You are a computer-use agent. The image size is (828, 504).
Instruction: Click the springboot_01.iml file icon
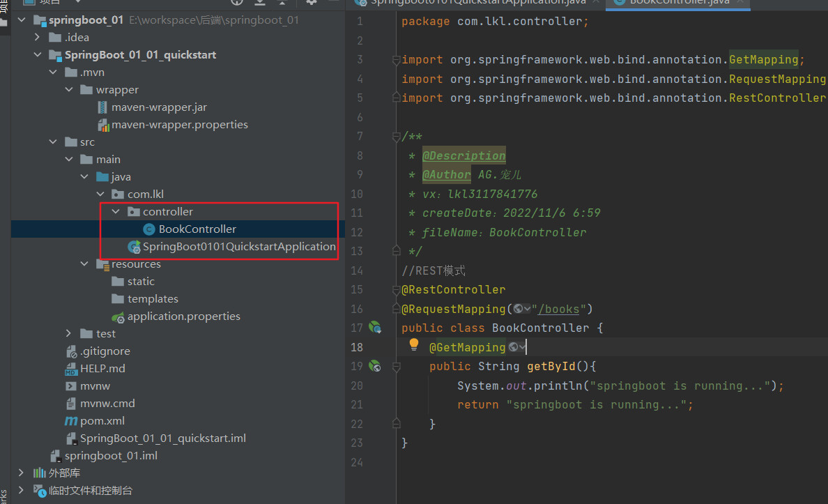click(56, 456)
